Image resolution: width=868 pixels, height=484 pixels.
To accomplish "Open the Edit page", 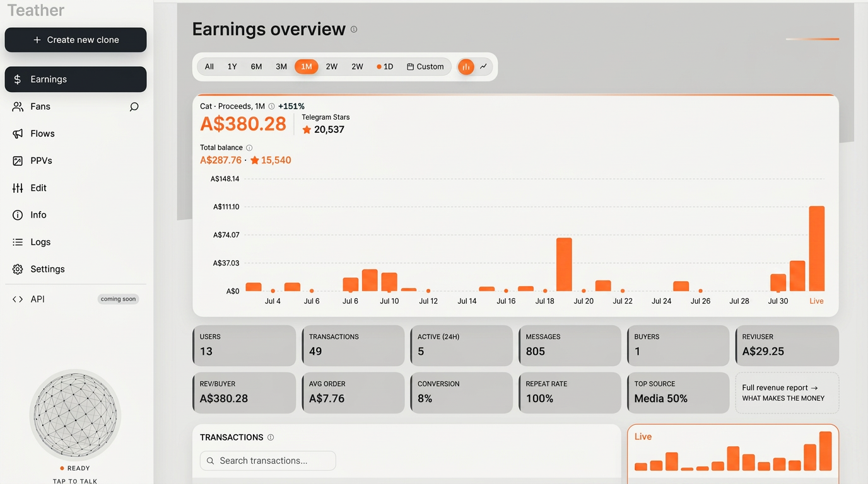I will pyautogui.click(x=76, y=188).
